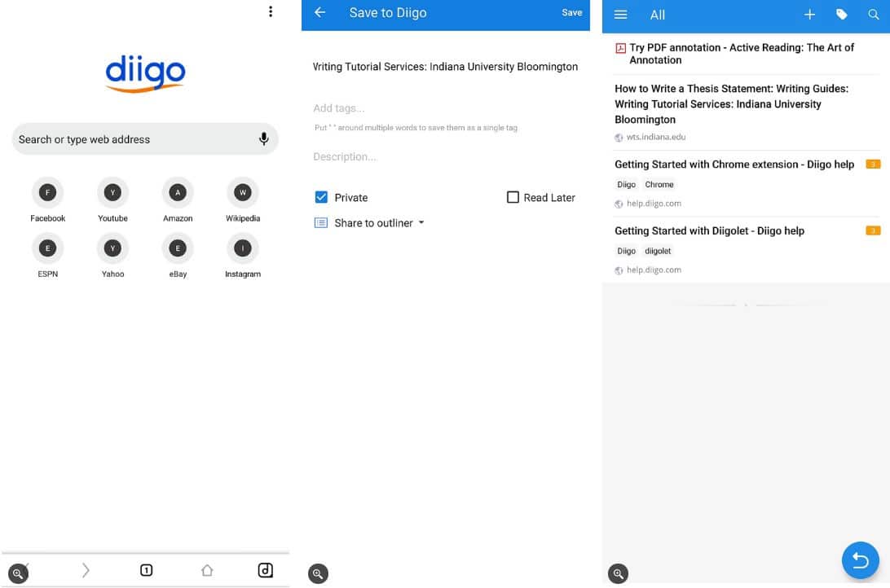Image resolution: width=890 pixels, height=588 pixels.
Task: Open the hamburger menu in library
Action: coord(620,15)
